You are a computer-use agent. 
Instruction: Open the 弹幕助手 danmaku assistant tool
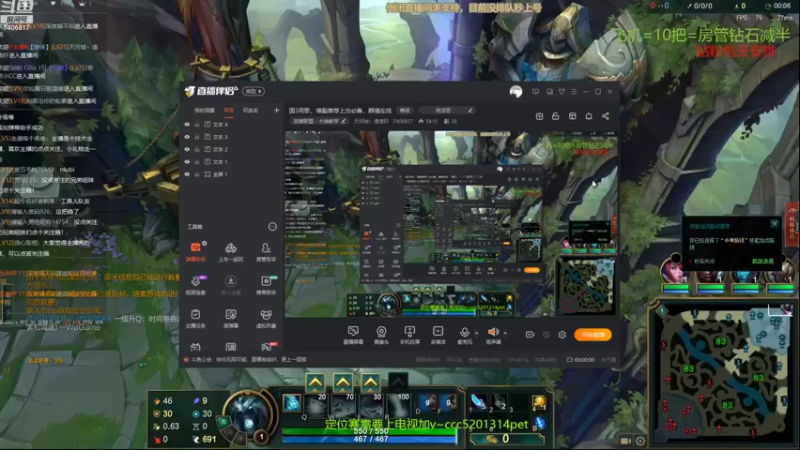[195, 252]
